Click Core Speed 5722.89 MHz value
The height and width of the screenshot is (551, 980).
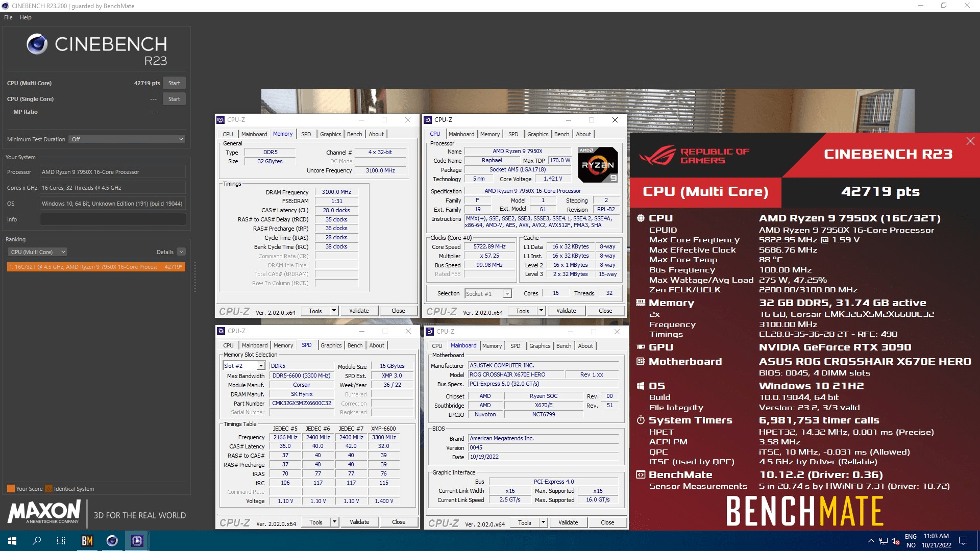489,247
